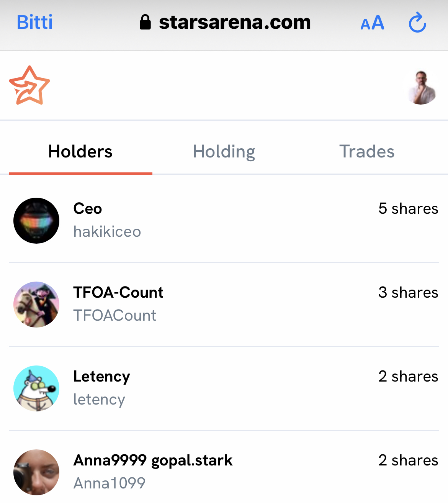Click the hakikiceo username
This screenshot has width=448, height=503.
tap(107, 232)
